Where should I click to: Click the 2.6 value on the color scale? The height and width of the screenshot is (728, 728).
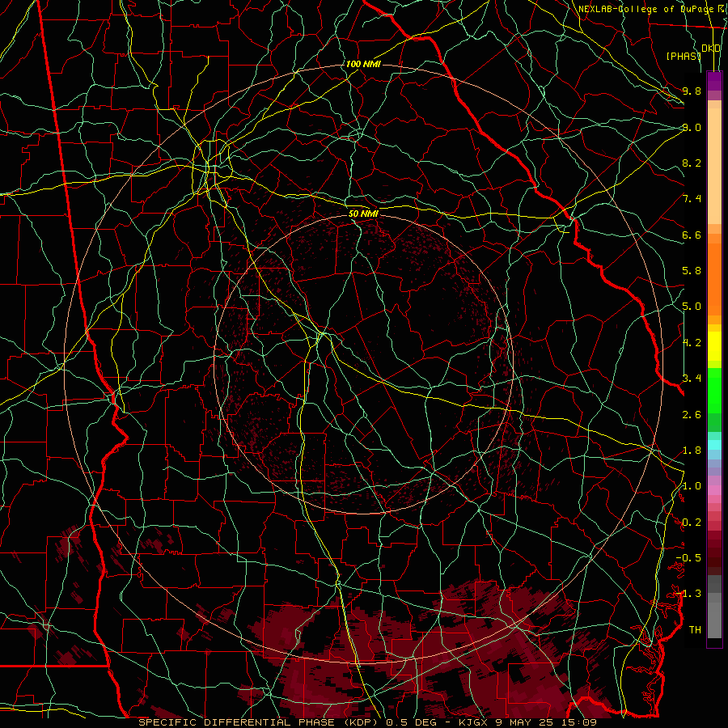tap(692, 415)
